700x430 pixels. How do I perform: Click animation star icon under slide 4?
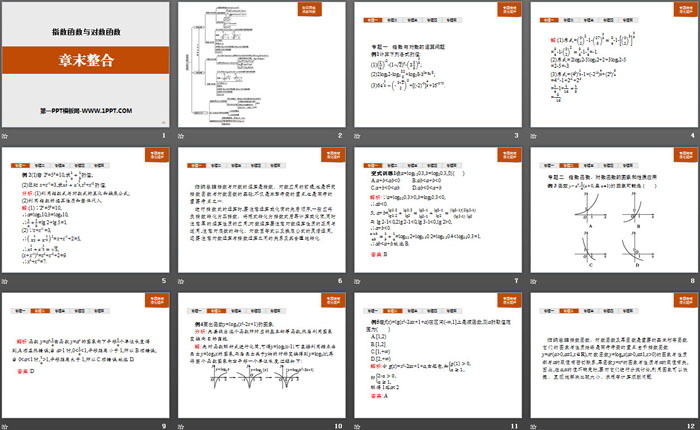533,136
